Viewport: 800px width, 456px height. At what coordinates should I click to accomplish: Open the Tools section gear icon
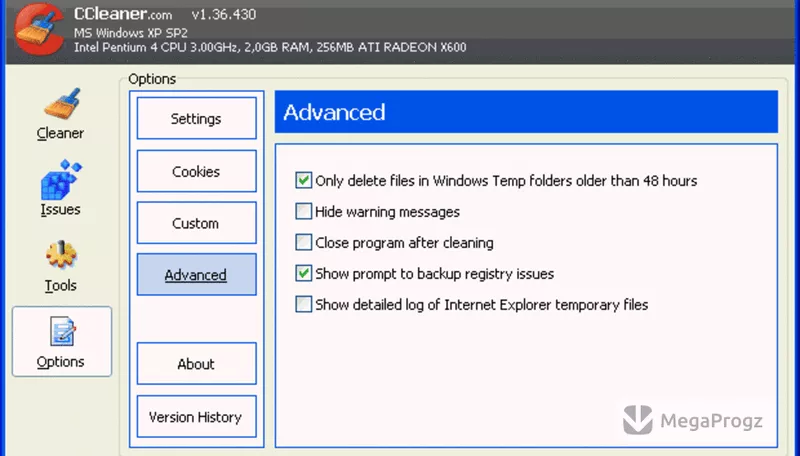coord(61,255)
